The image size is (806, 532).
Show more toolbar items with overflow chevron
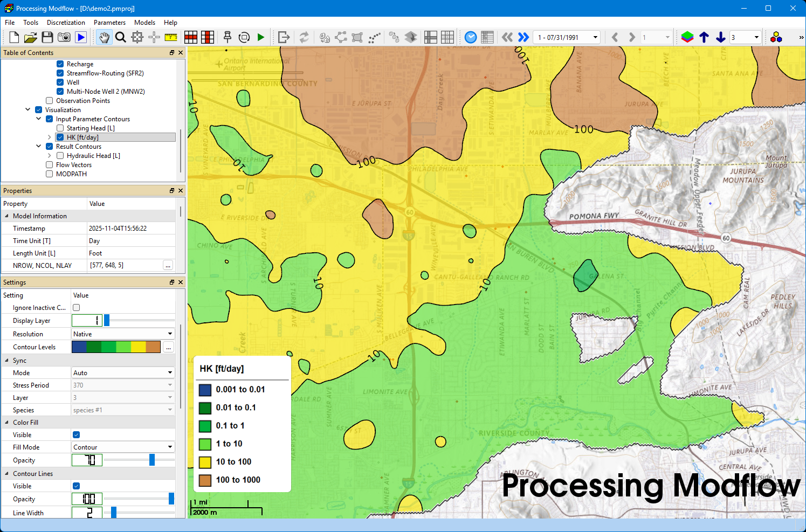click(801, 37)
